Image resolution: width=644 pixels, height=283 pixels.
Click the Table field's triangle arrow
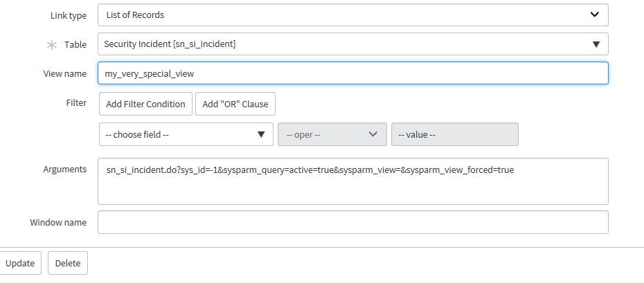(596, 44)
